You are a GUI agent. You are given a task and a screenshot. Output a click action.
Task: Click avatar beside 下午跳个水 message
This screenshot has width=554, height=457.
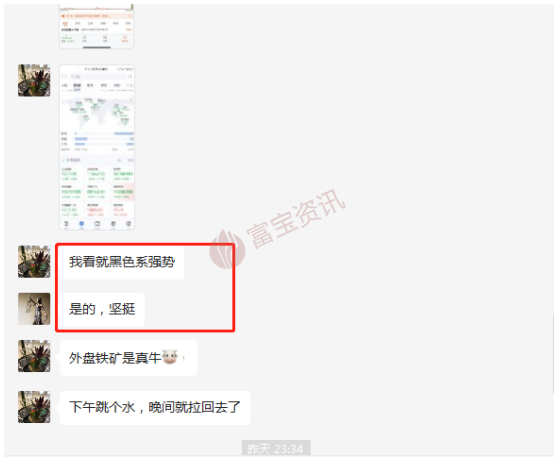(x=34, y=407)
